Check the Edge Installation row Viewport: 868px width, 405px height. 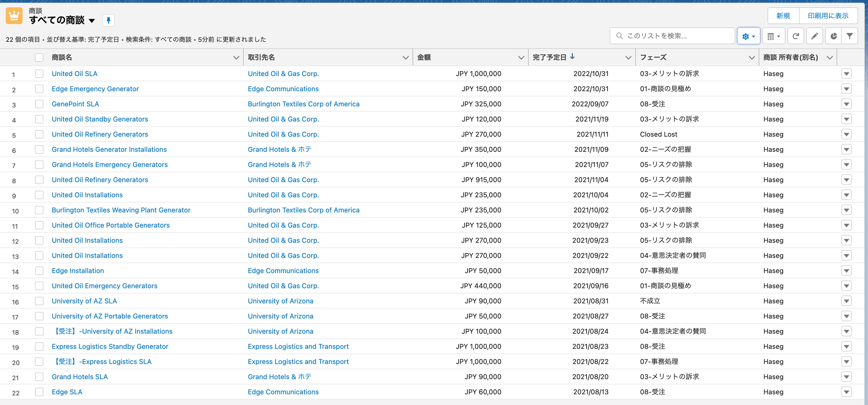click(x=39, y=271)
